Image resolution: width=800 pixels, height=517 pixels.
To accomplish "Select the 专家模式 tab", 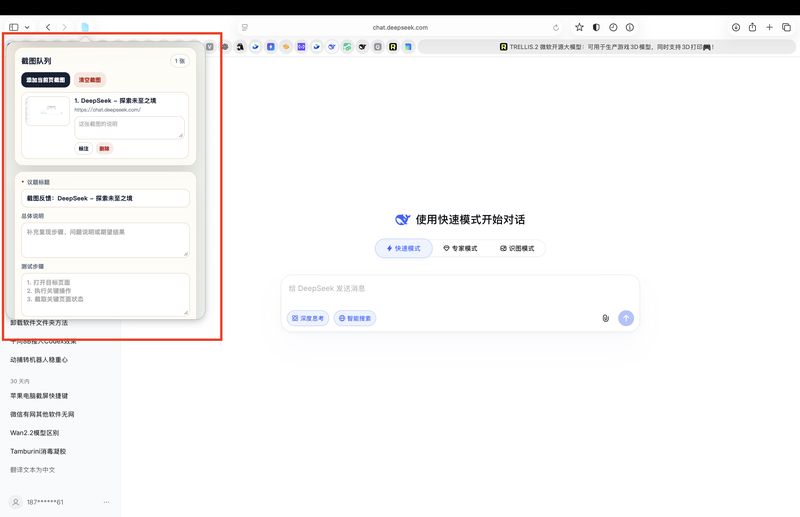I will 460,248.
